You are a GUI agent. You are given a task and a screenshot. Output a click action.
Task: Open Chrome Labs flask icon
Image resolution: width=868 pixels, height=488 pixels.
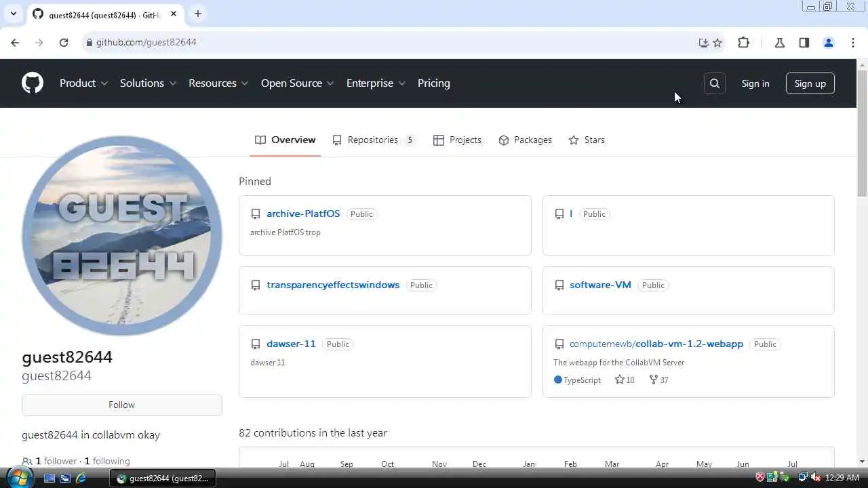coord(780,43)
